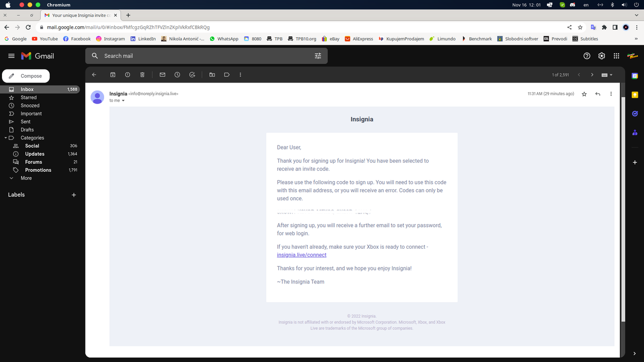Open the Google apps grid
Viewport: 644px width, 362px height.
coord(616,56)
